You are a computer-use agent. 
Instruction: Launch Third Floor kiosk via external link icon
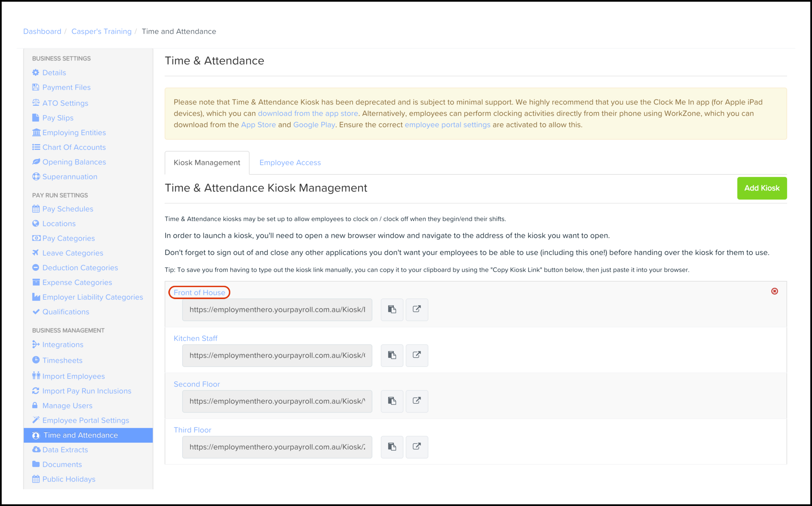pyautogui.click(x=416, y=447)
